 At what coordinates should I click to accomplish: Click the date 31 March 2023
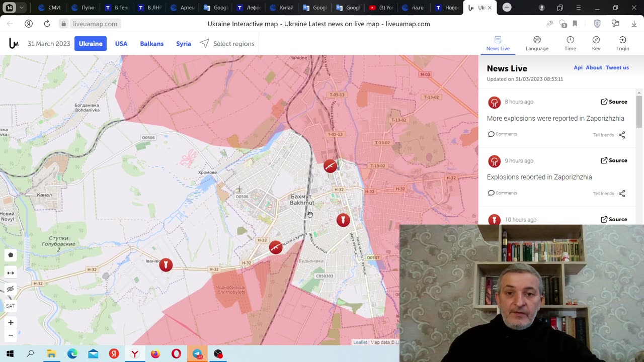tap(49, 44)
